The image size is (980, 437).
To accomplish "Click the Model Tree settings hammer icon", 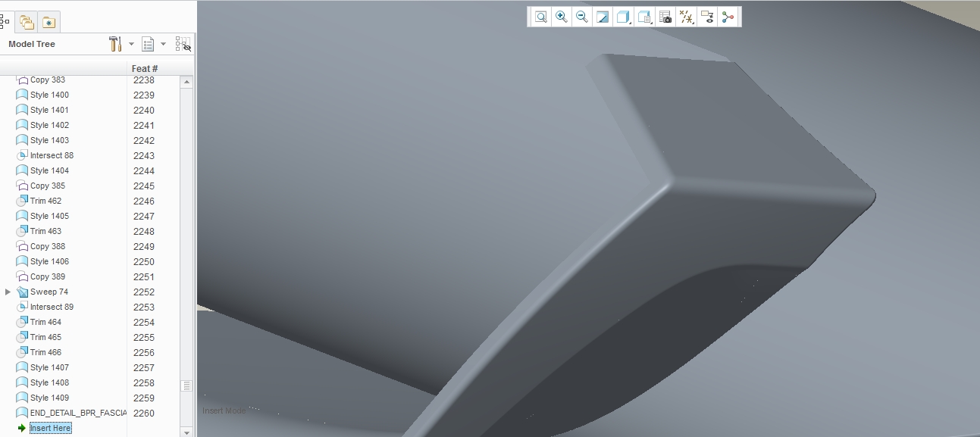I will (x=115, y=44).
